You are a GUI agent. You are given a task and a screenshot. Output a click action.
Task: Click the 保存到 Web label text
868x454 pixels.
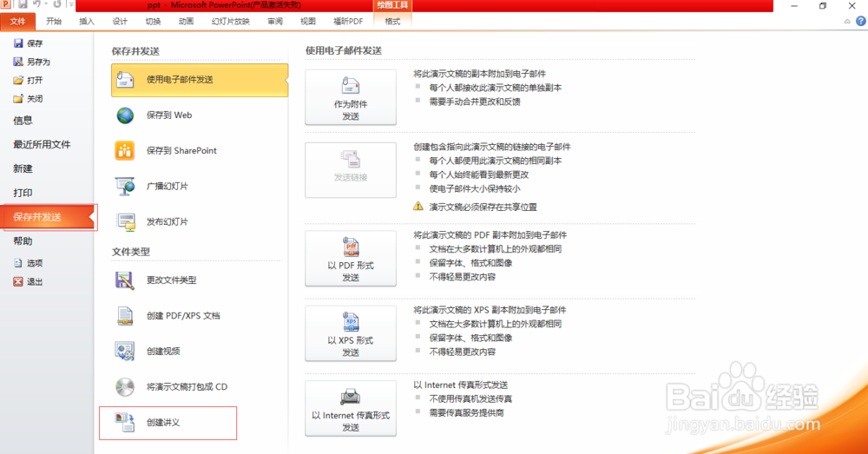point(169,115)
